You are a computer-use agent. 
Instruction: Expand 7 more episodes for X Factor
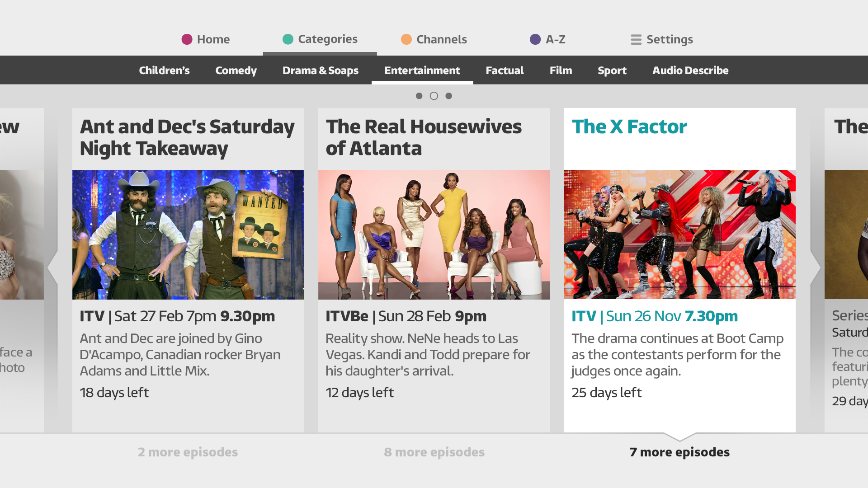[x=679, y=452]
